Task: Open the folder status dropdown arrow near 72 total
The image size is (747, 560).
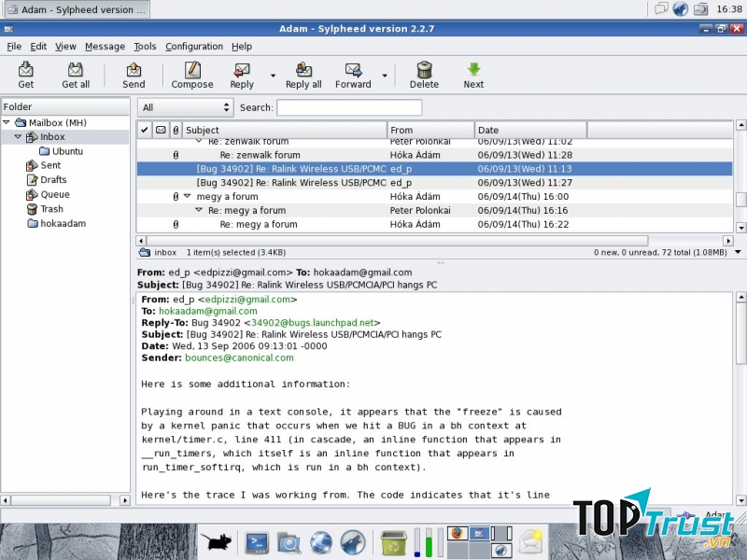Action: click(738, 252)
